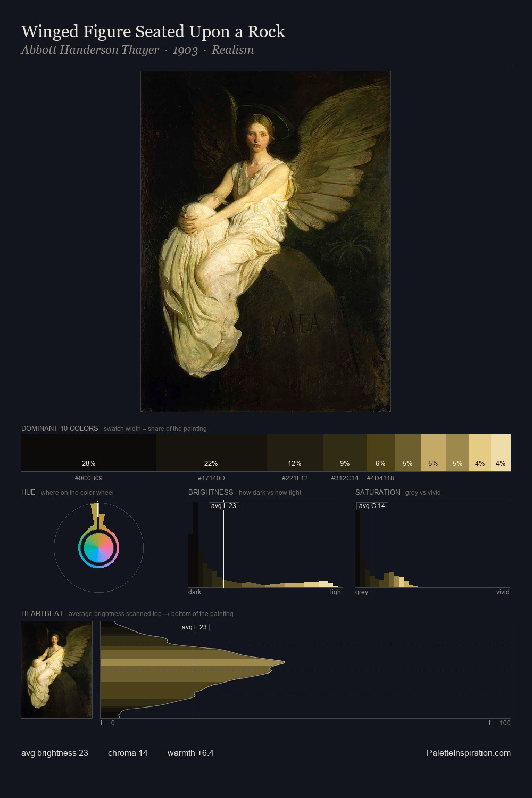Click the 'avg L 23' brightness histogram label
532x798 pixels.
click(x=223, y=506)
